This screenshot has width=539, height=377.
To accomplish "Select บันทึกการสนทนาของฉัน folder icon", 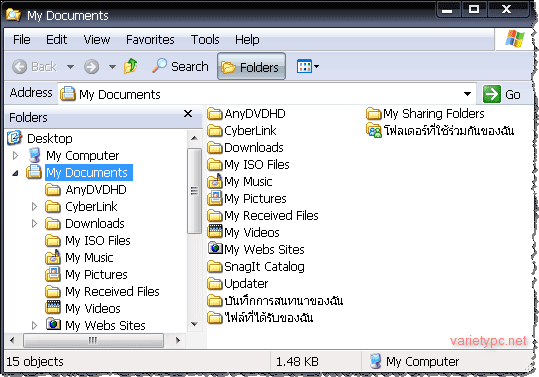I will 215,300.
